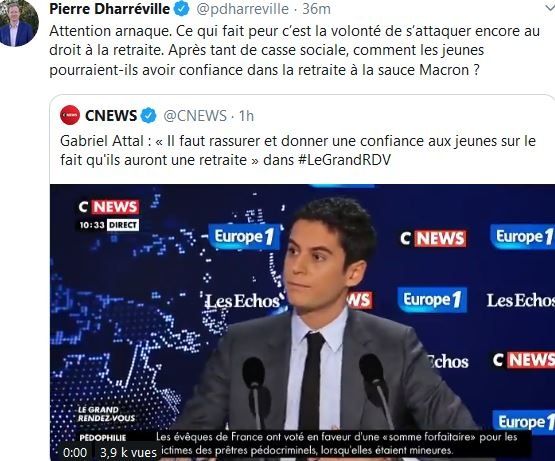This screenshot has height=461, width=555.
Task: Open the @pdharreville handle link
Action: tap(242, 9)
